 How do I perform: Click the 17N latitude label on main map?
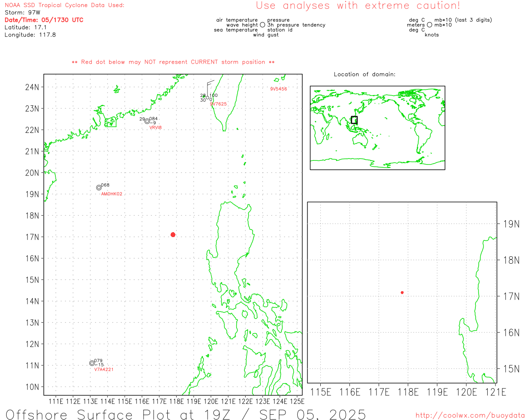point(32,237)
